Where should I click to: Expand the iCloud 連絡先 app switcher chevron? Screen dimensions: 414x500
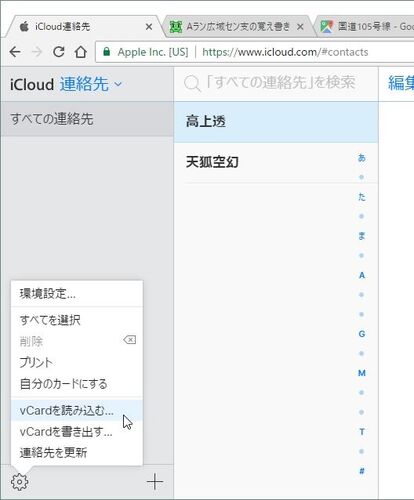coord(118,84)
